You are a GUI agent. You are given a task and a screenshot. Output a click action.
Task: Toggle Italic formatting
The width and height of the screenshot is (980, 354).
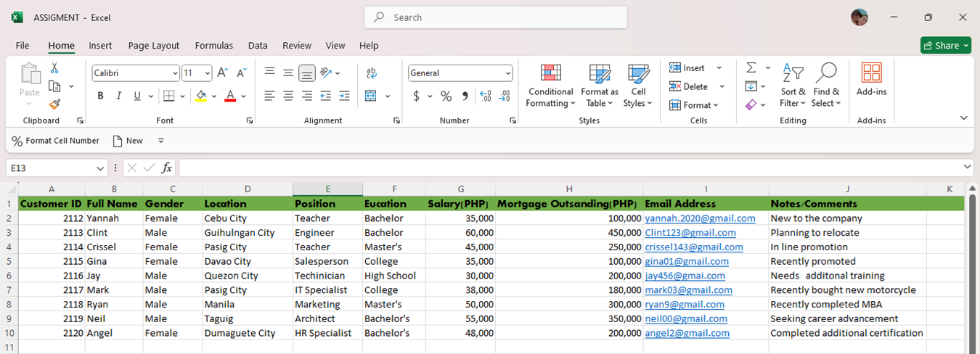[x=118, y=96]
